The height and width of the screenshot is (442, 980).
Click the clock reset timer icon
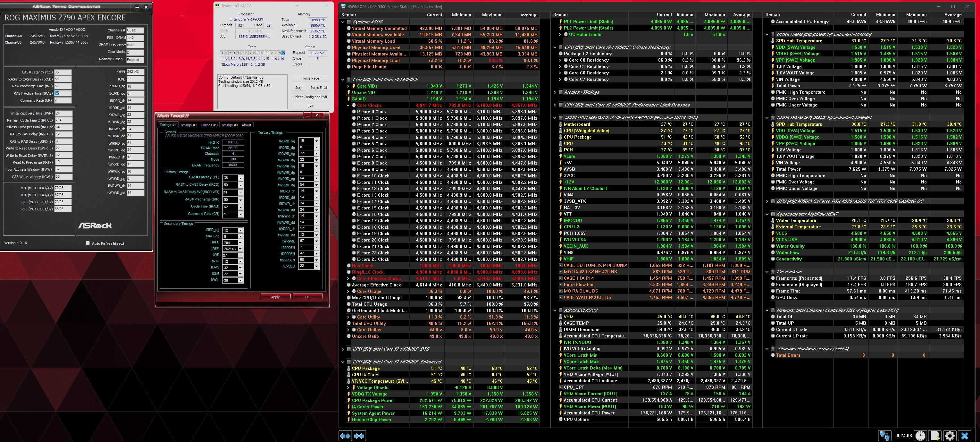[920, 436]
